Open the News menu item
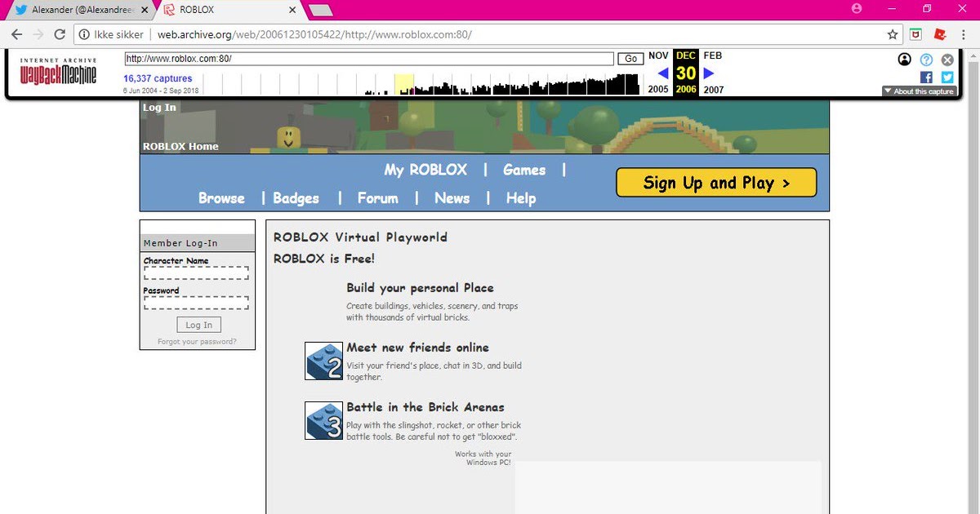This screenshot has height=514, width=980. tap(452, 197)
